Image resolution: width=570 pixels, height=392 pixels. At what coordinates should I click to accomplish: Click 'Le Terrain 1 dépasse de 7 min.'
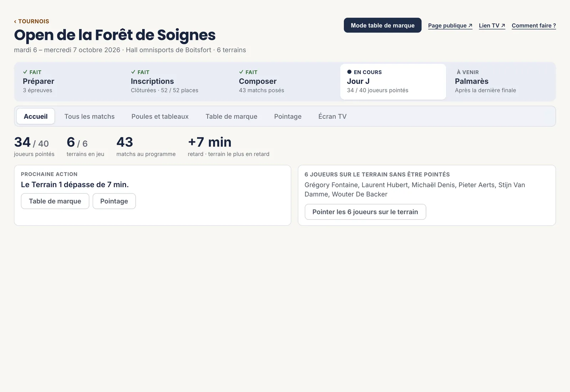coord(75,185)
